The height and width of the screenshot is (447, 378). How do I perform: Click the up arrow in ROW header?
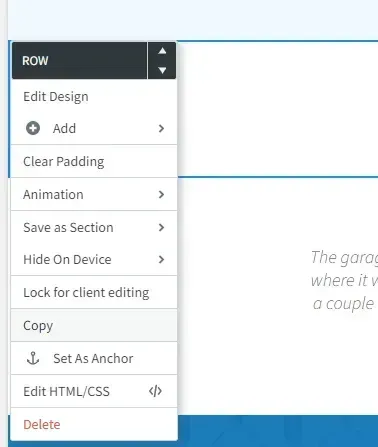[162, 51]
